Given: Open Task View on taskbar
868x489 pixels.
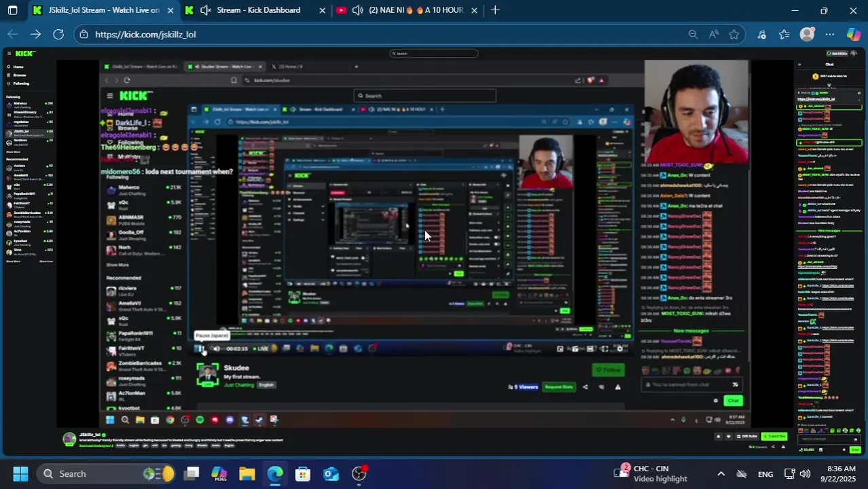Looking at the screenshot, I should tap(192, 473).
